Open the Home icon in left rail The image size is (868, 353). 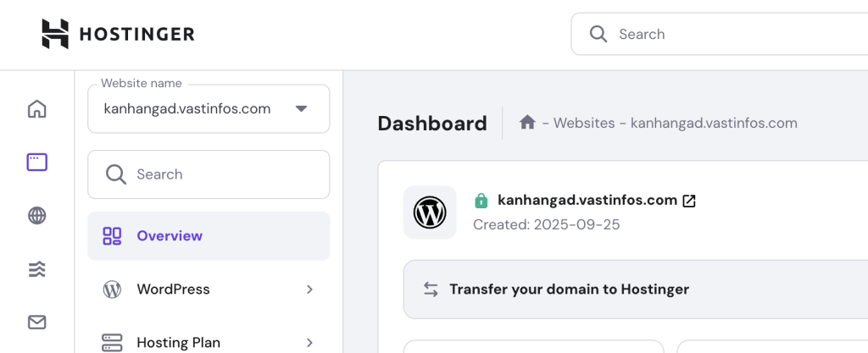tap(36, 109)
